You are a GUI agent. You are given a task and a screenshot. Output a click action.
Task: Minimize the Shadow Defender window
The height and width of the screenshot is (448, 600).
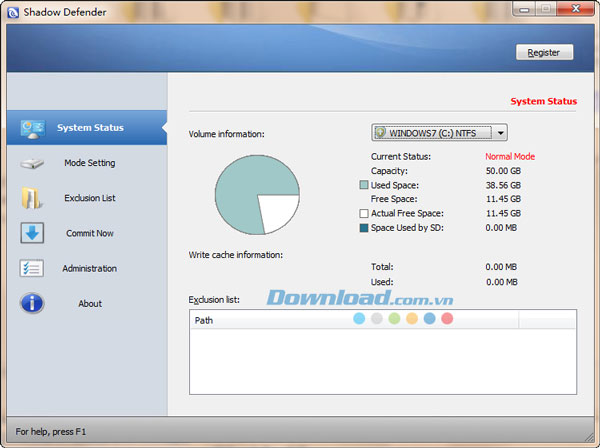pos(524,9)
